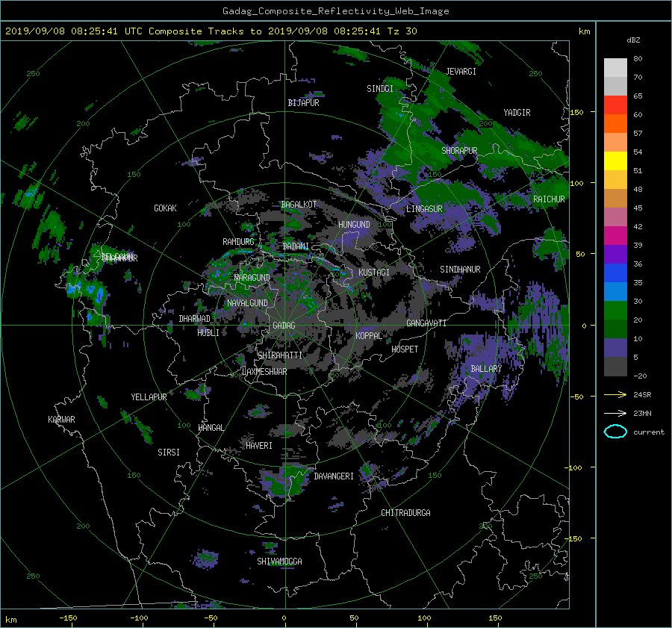Image resolution: width=672 pixels, height=628 pixels.
Task: Select the GANGAVATI label
Action: pos(426,323)
